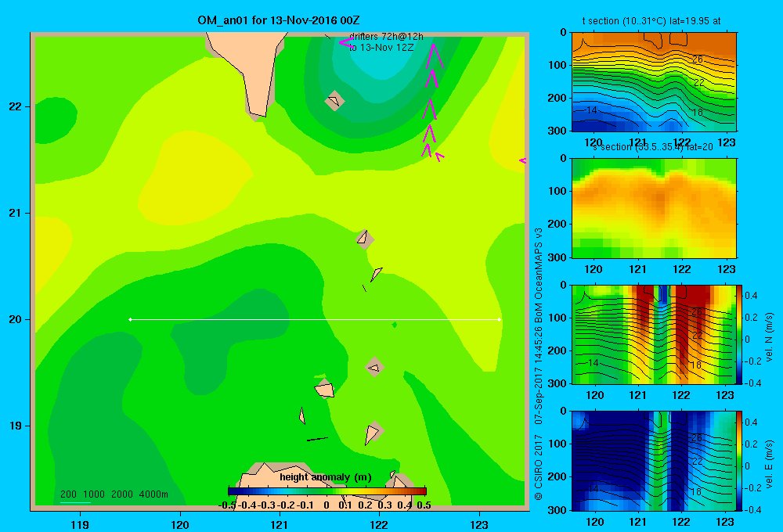Click latitude label 21 on main map axis

point(15,213)
